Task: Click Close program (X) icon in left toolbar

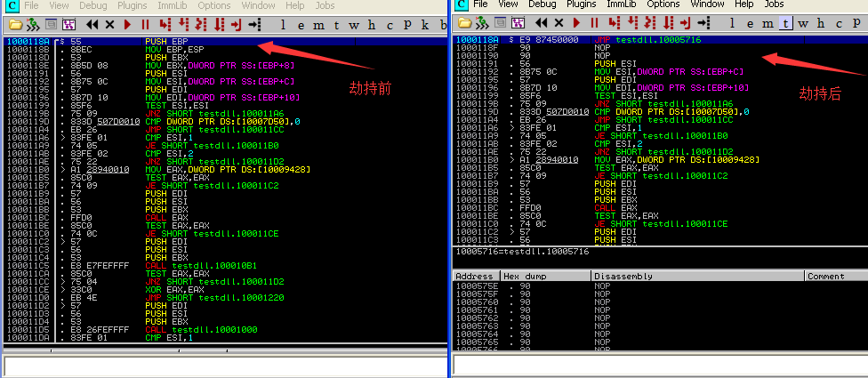Action: tap(110, 23)
